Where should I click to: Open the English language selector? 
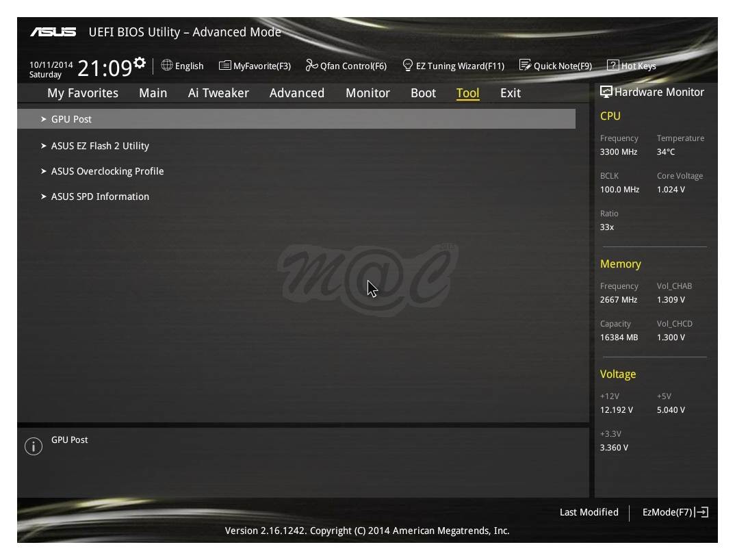pyautogui.click(x=183, y=66)
